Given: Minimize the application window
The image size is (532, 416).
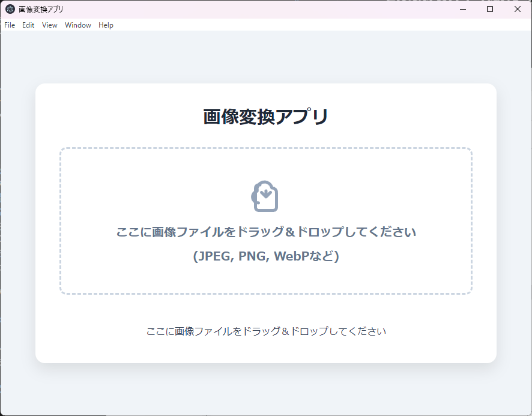Looking at the screenshot, I should (x=463, y=9).
